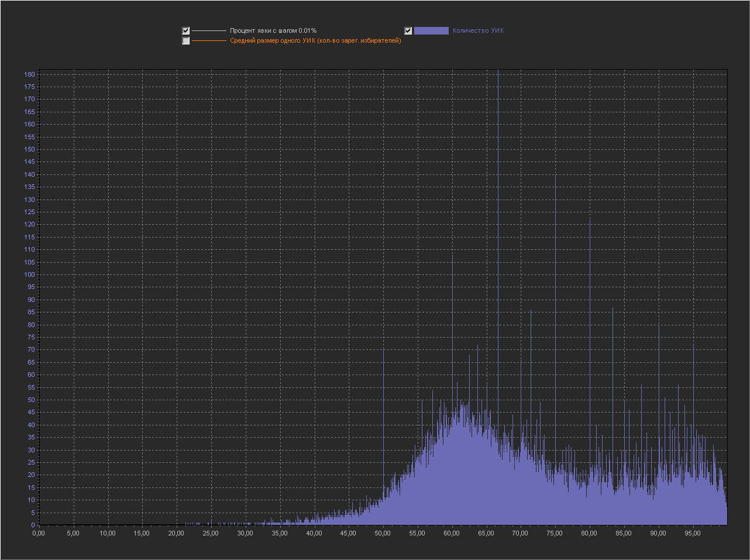This screenshot has height=560, width=750.
Task: Click white line sample for 'Процент явки' legend
Action: (x=209, y=31)
